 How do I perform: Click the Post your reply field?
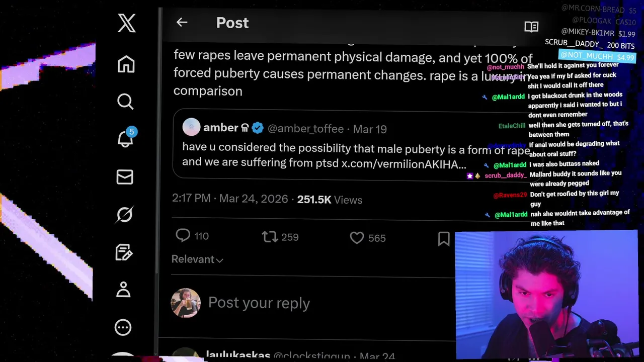pyautogui.click(x=259, y=303)
